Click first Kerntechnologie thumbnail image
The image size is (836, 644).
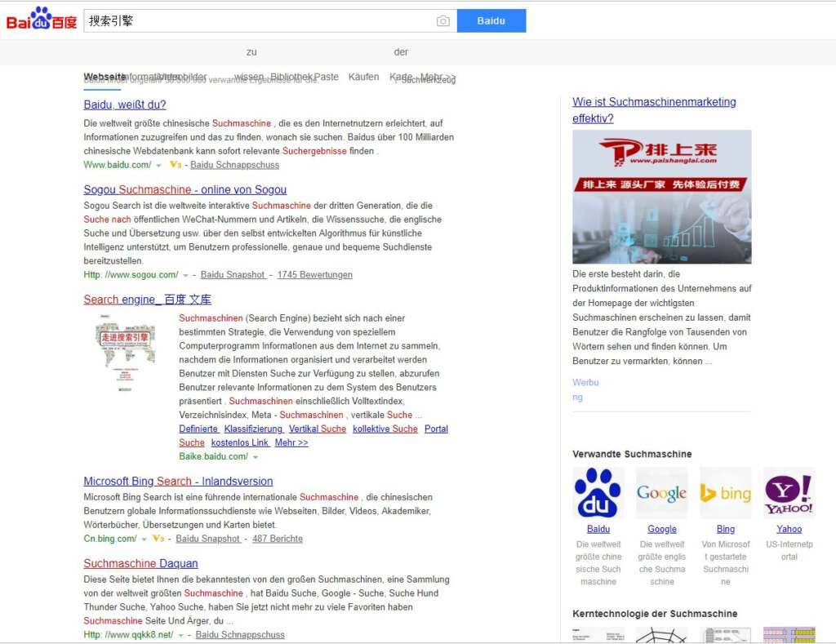(x=598, y=635)
